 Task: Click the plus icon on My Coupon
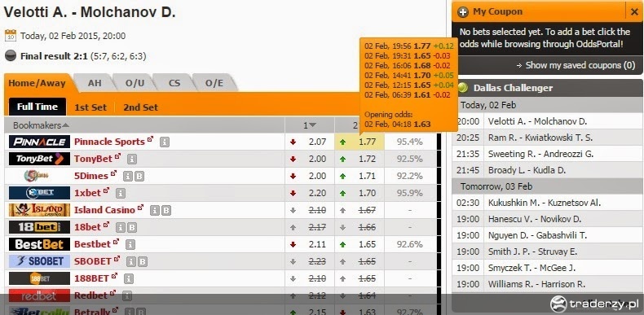(463, 12)
